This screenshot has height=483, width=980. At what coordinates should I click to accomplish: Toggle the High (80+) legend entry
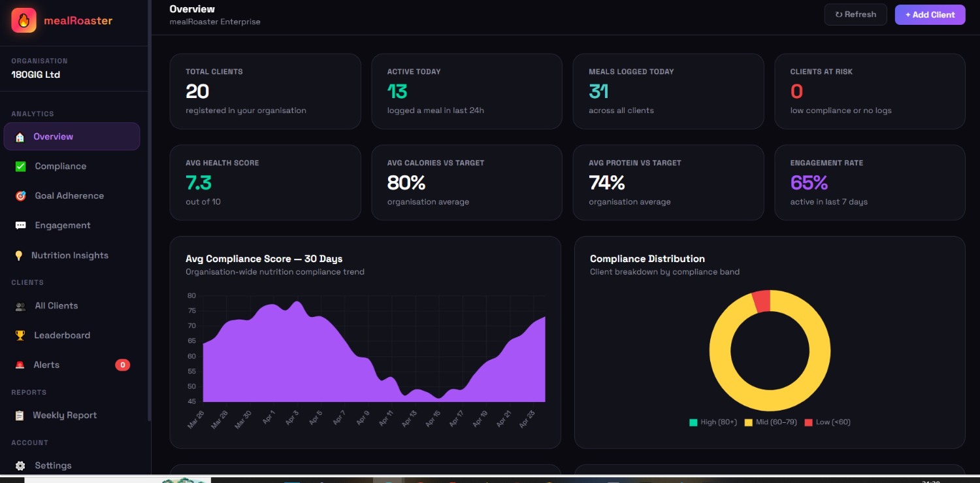click(713, 422)
